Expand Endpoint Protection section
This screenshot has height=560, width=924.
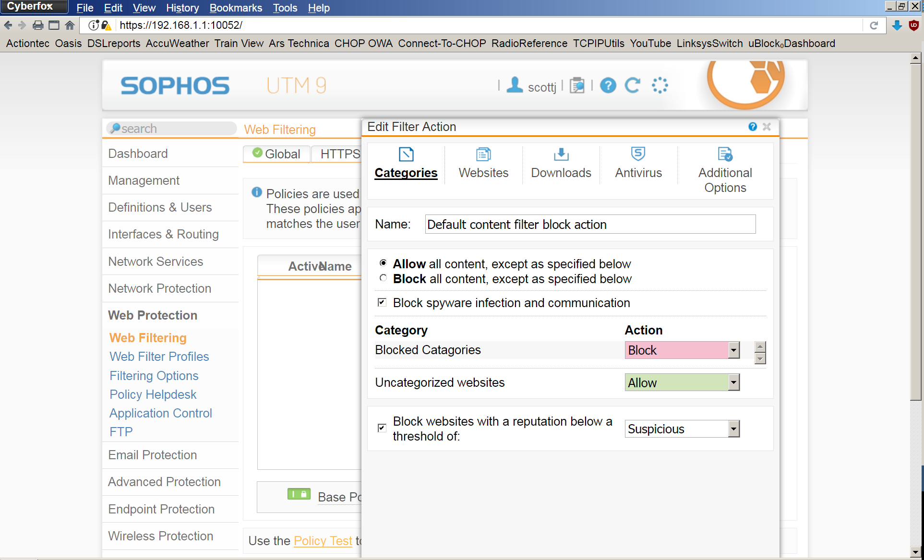pyautogui.click(x=161, y=509)
